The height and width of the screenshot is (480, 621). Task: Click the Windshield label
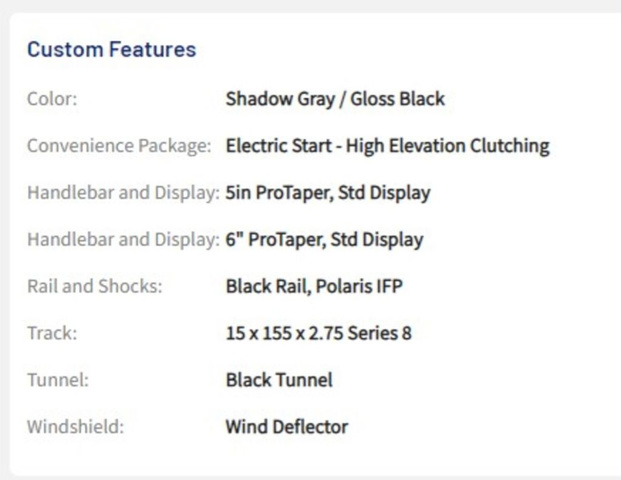pos(75,427)
